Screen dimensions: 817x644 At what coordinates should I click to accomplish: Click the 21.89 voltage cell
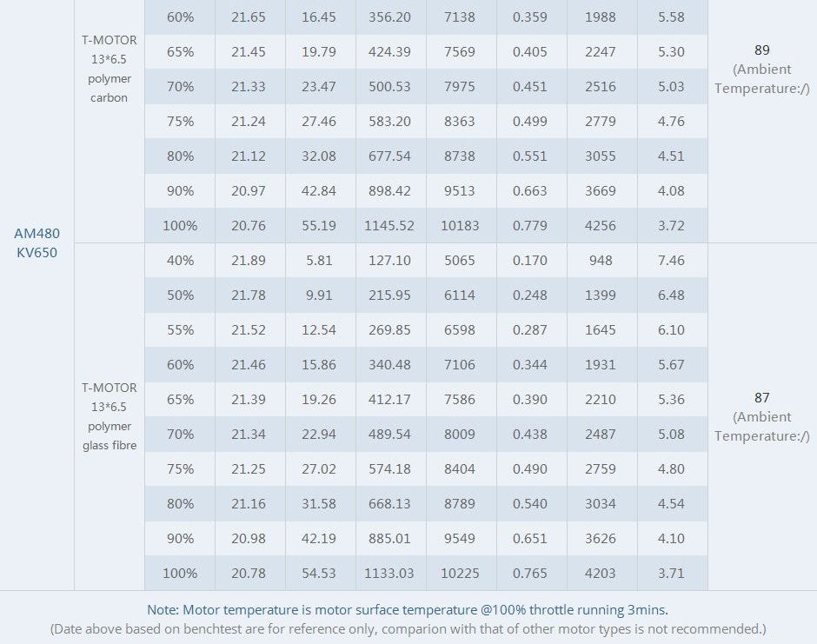pos(249,260)
